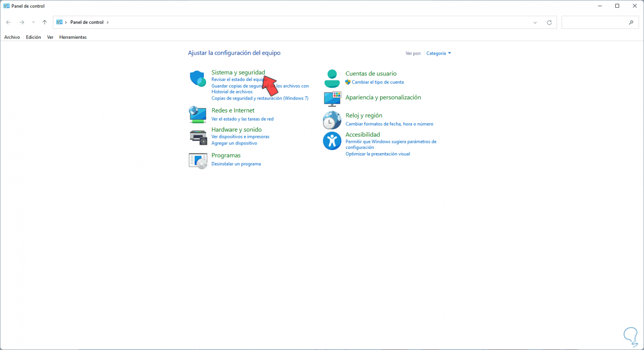Minimize the Panel de control window
This screenshot has height=350, width=644.
pyautogui.click(x=600, y=6)
